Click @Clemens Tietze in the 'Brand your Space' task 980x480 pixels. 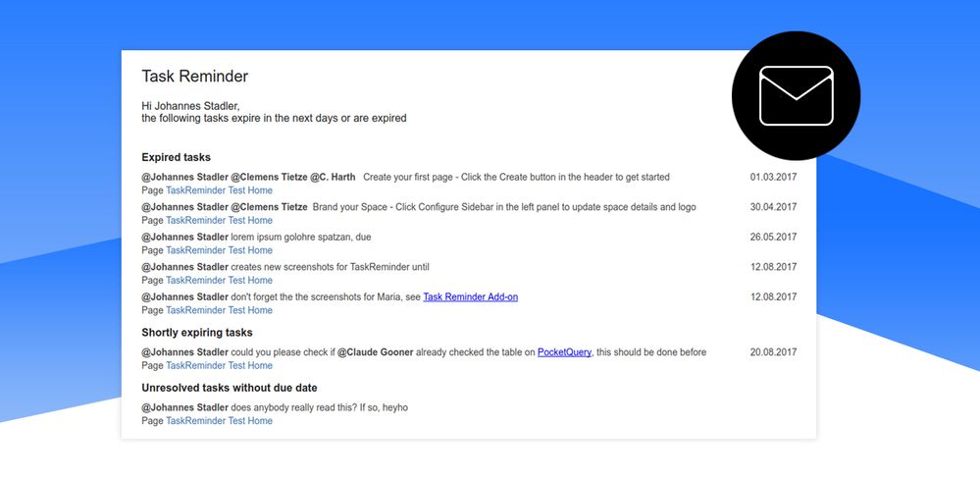(x=270, y=207)
